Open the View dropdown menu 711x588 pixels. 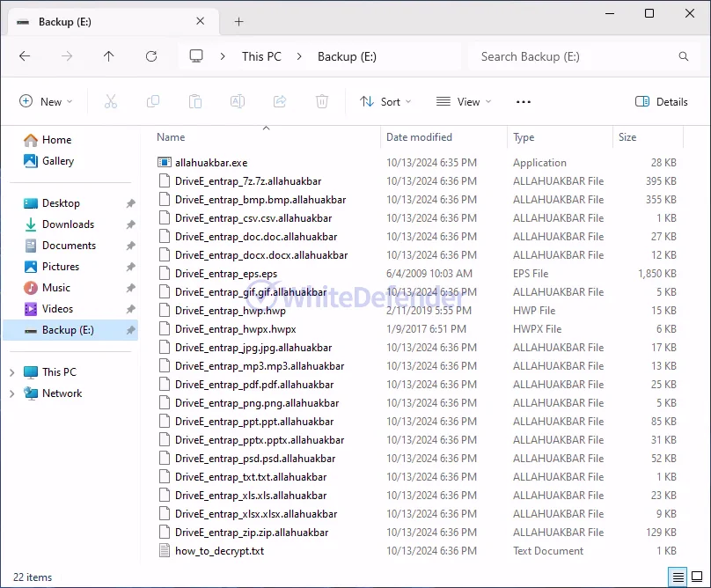464,101
